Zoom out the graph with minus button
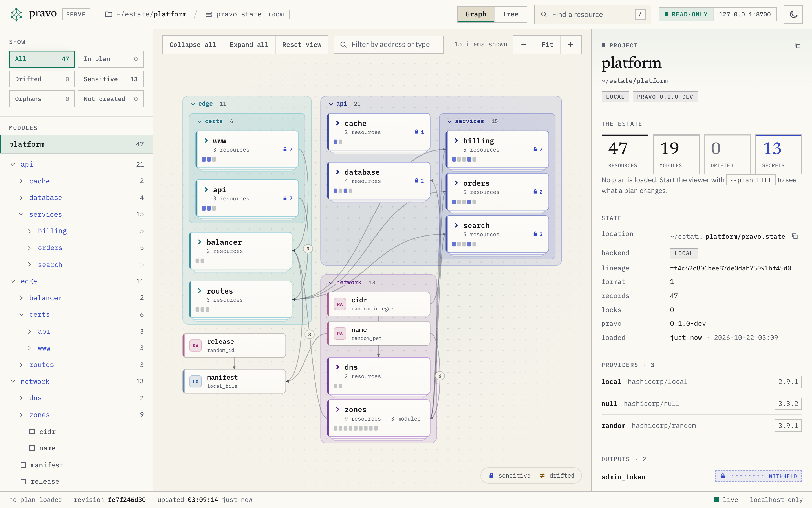 tap(524, 45)
